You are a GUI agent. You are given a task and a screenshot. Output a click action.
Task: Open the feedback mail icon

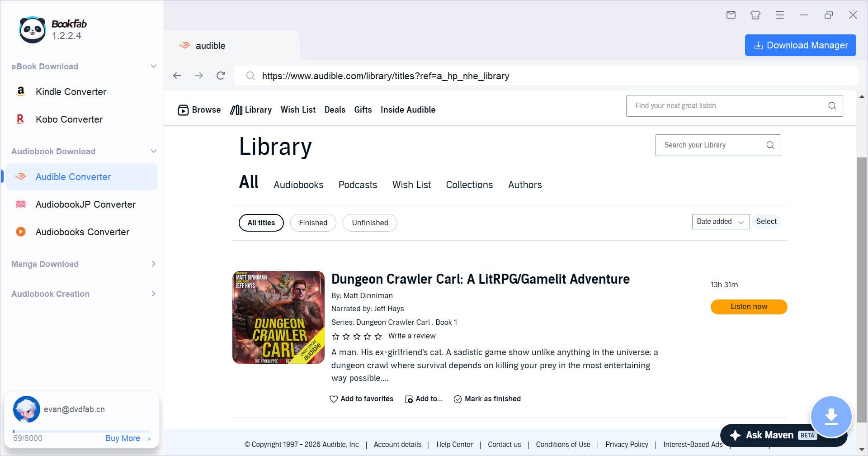tap(731, 15)
